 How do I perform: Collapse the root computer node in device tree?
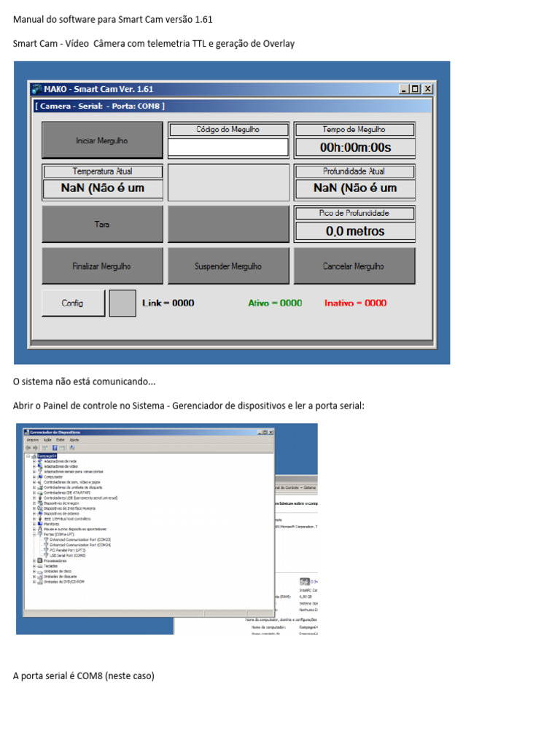tap(28, 456)
